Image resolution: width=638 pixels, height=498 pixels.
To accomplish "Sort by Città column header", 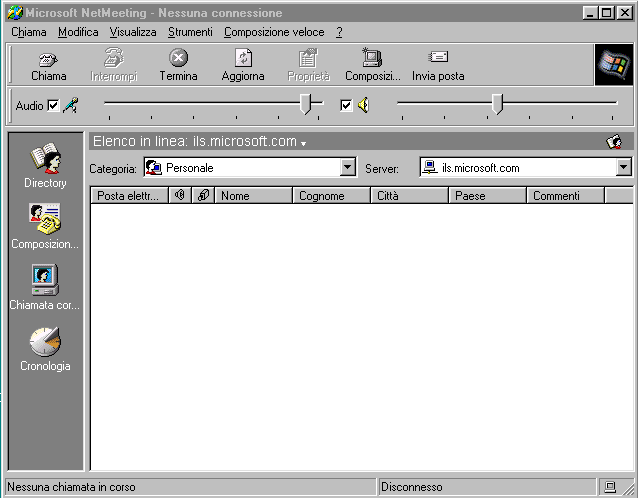I will coord(409,195).
